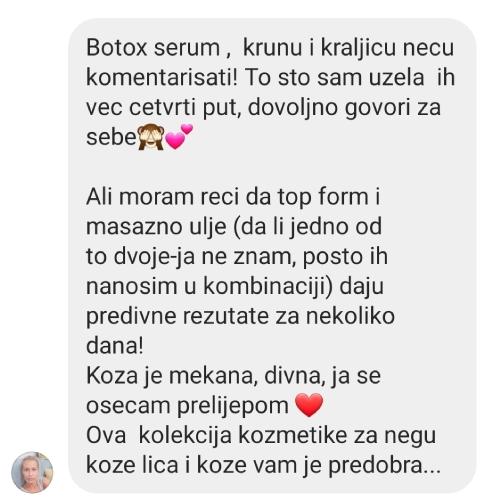Click the two pink hearts emoji
The height and width of the screenshot is (500, 500).
(x=179, y=136)
